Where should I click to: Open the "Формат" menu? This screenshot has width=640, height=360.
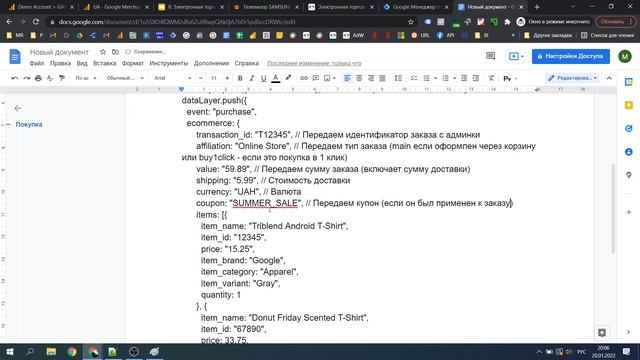point(133,63)
